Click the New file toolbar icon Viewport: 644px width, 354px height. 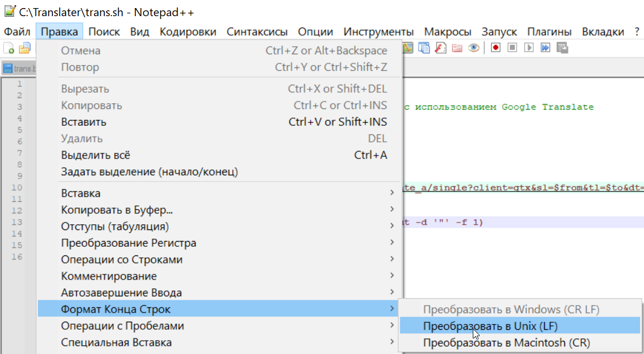coord(9,48)
